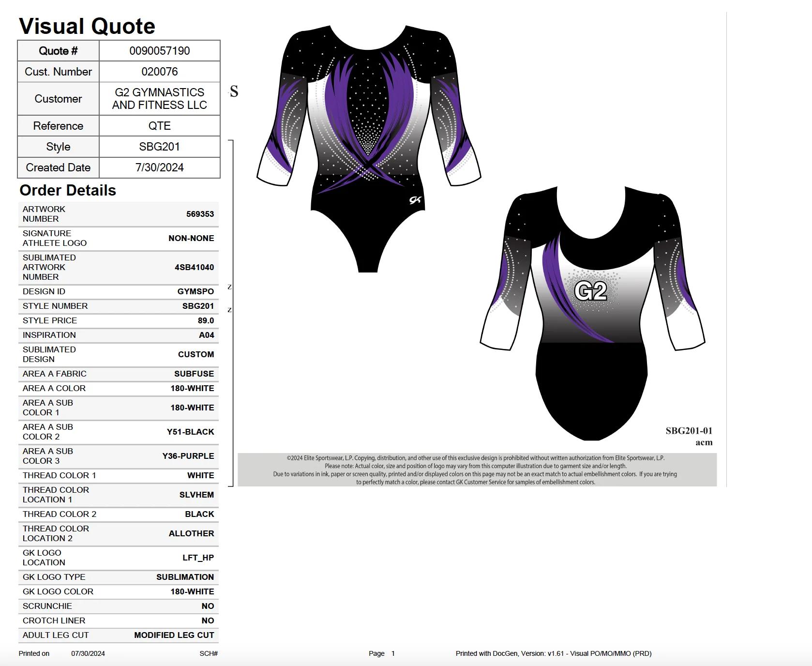The width and height of the screenshot is (812, 666).
Task: Click the Style value SBG201 in header table
Action: pos(160,147)
